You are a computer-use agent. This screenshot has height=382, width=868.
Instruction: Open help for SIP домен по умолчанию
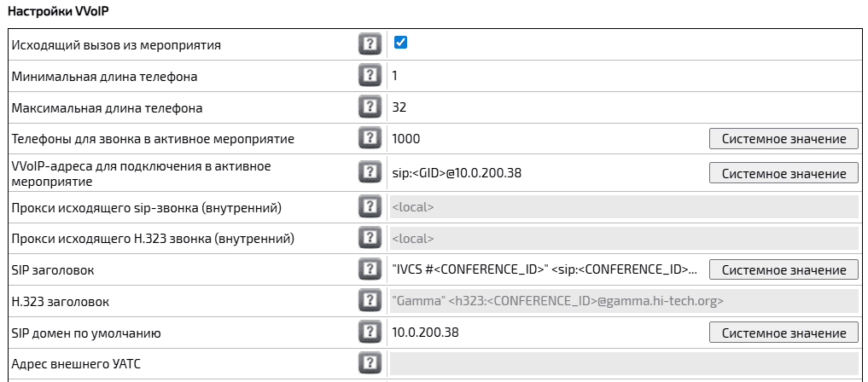(x=370, y=333)
